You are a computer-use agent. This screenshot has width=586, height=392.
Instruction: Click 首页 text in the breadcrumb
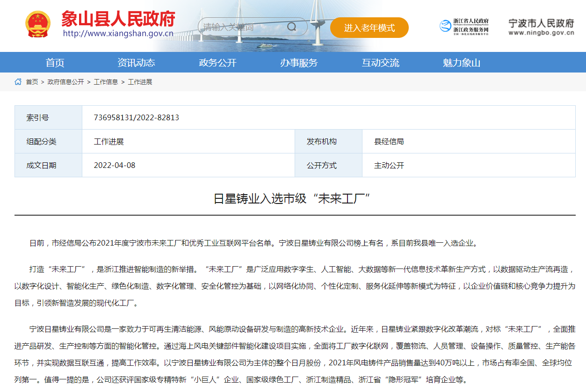point(32,82)
